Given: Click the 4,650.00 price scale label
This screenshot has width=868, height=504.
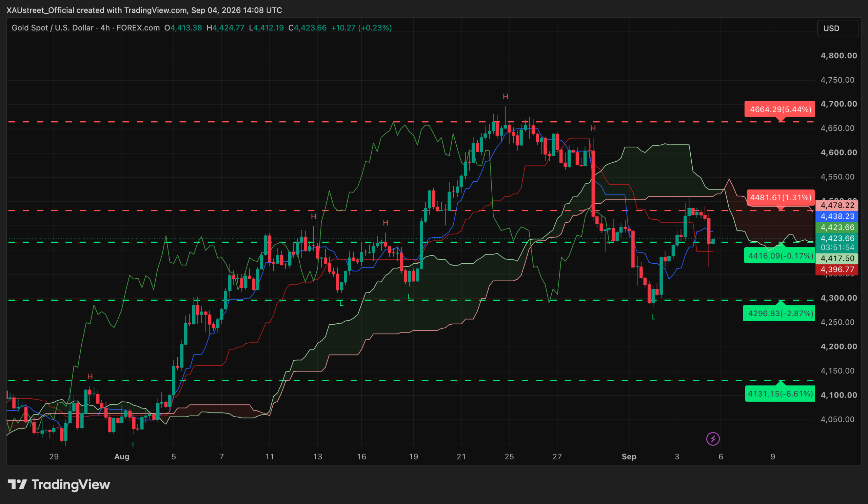Looking at the screenshot, I should [x=838, y=128].
